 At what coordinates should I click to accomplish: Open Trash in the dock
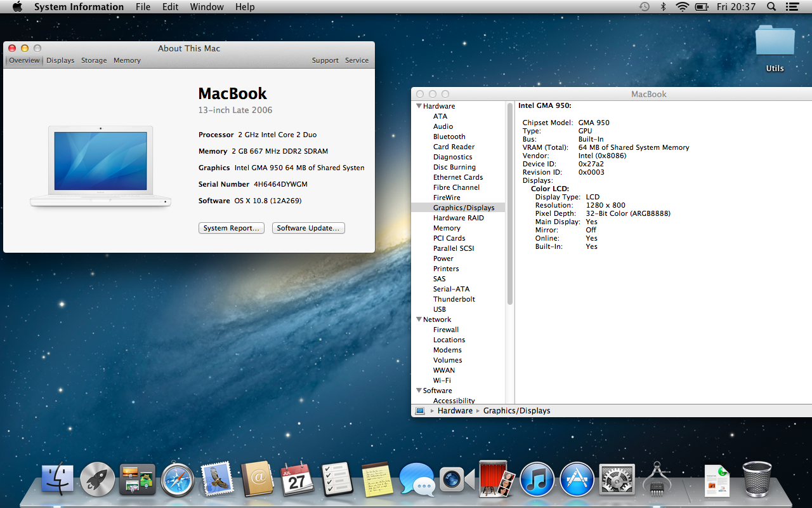coord(757,479)
